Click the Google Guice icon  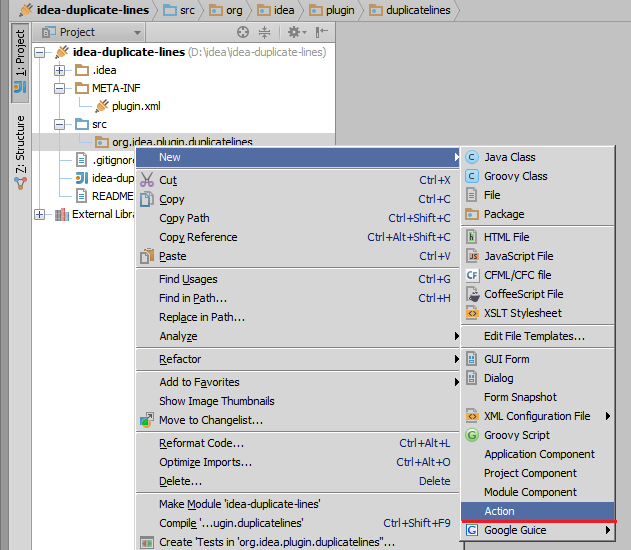point(472,530)
